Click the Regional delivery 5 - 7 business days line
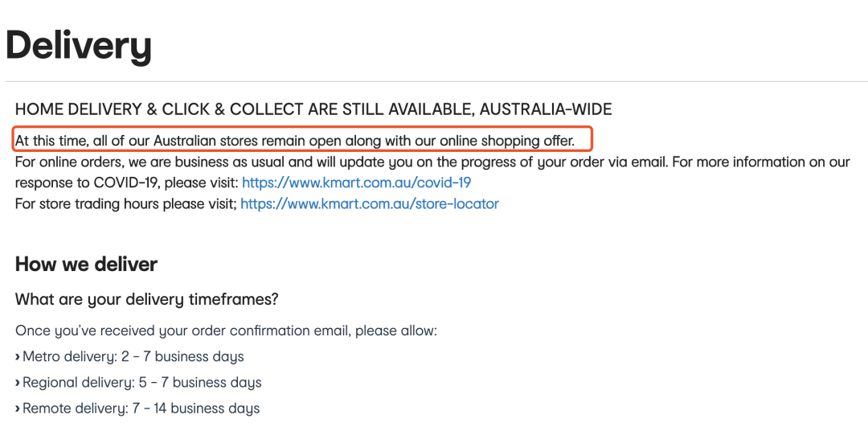The image size is (868, 423). 138,383
